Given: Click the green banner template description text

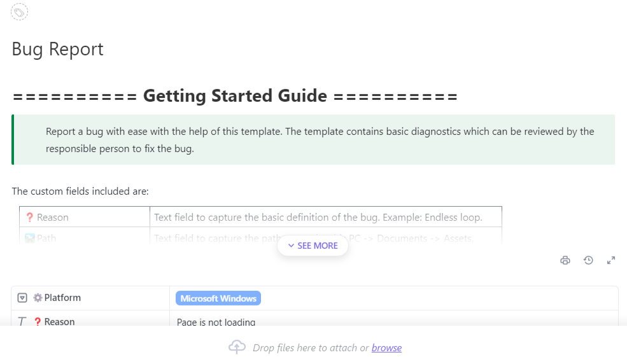Looking at the screenshot, I should tap(320, 140).
